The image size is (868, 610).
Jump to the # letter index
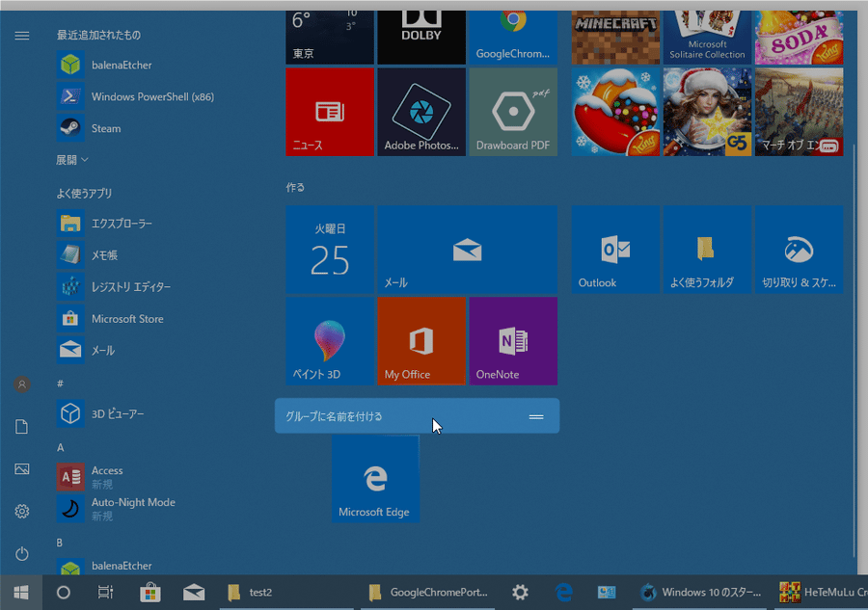(60, 384)
